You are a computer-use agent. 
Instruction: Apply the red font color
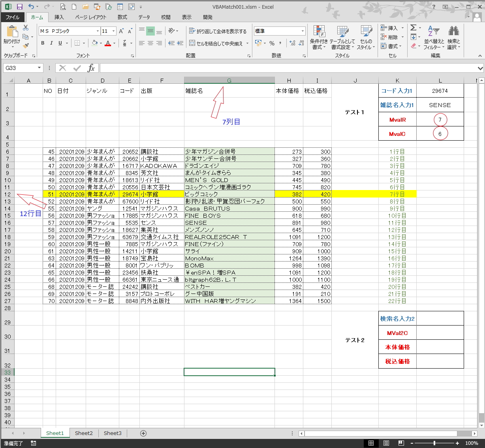click(x=108, y=43)
